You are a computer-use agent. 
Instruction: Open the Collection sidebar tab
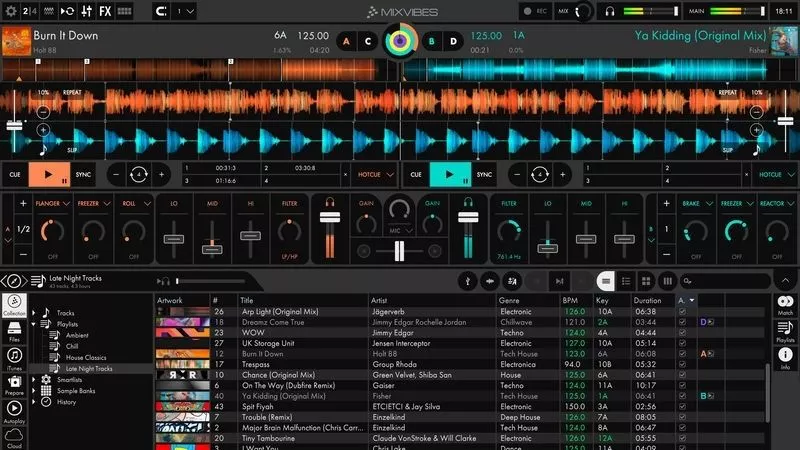coord(14,305)
